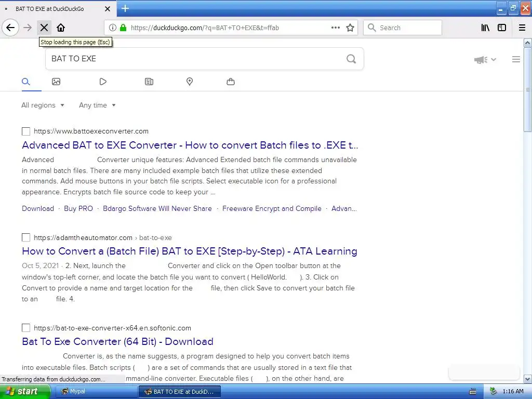Screen dimensions: 532x399
Task: Click the system tray network icon
Action: [494, 392]
